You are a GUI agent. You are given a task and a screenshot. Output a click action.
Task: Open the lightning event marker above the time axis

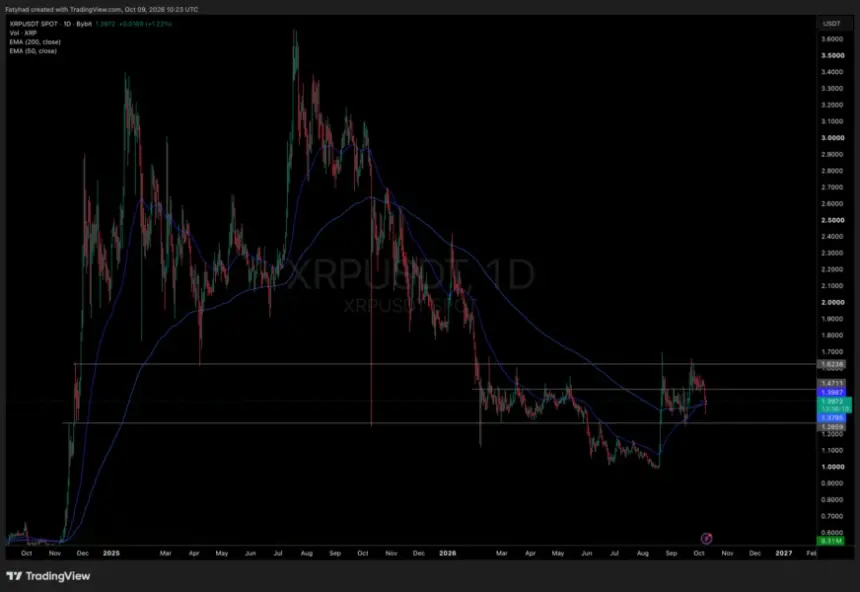pos(706,538)
